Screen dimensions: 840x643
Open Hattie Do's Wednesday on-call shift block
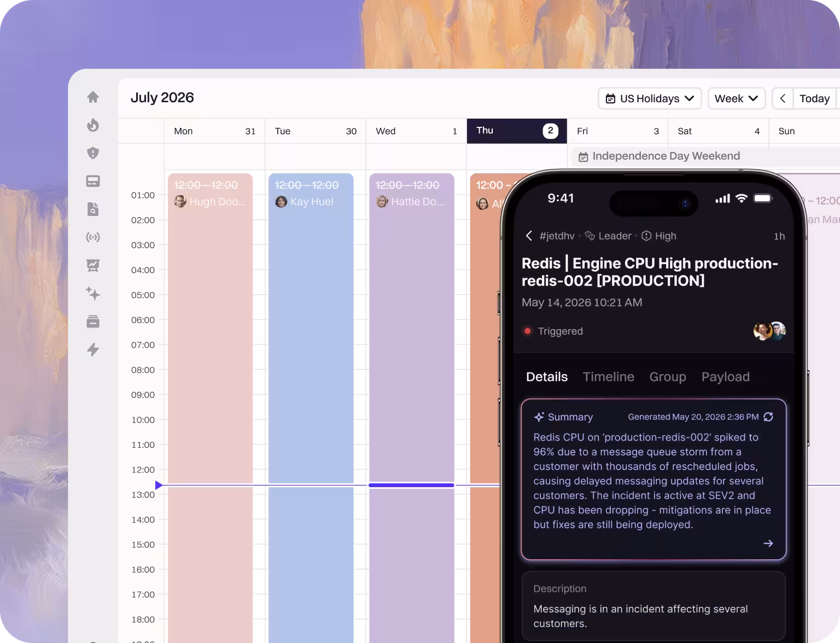(412, 408)
